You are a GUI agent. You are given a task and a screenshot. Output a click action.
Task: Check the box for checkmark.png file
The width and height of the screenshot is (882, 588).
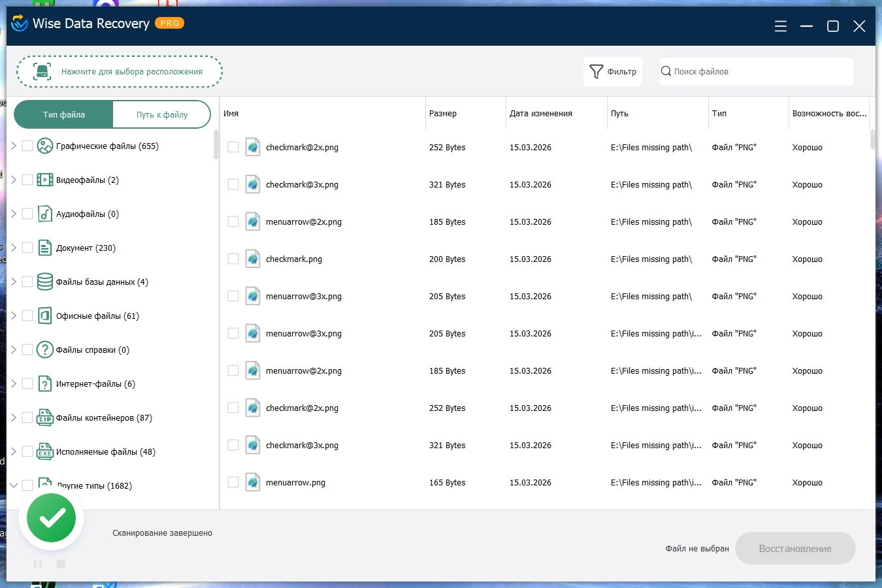click(x=233, y=259)
